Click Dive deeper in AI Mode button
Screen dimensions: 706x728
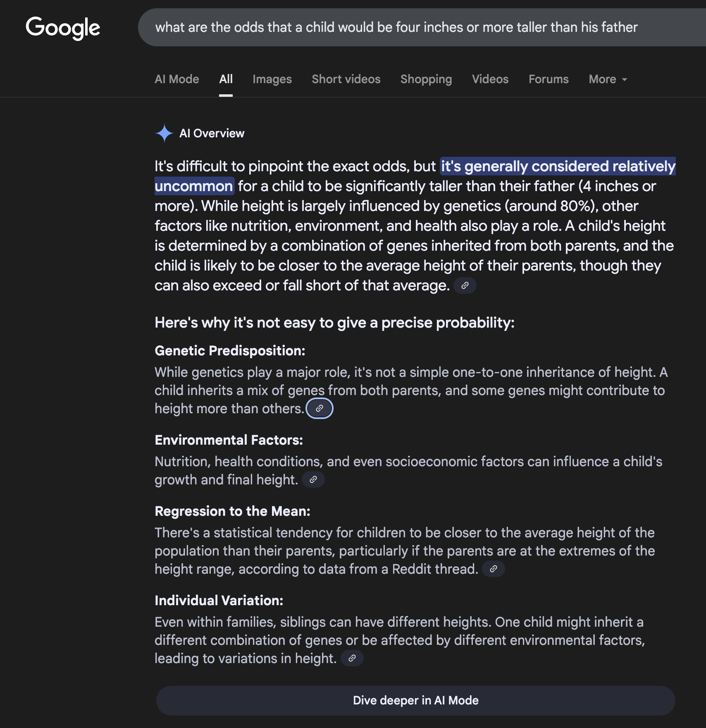pos(415,701)
